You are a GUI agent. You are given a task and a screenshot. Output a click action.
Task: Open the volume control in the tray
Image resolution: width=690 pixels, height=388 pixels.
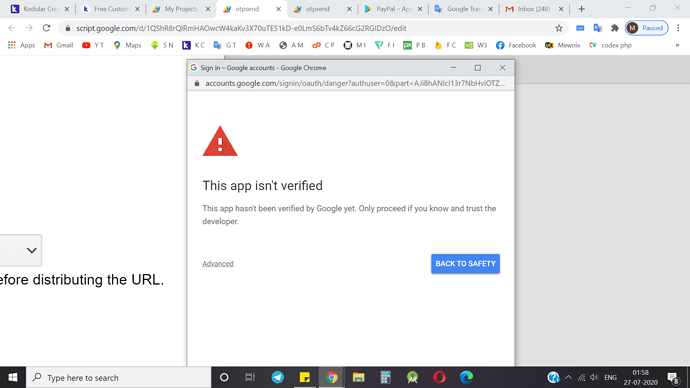point(594,377)
